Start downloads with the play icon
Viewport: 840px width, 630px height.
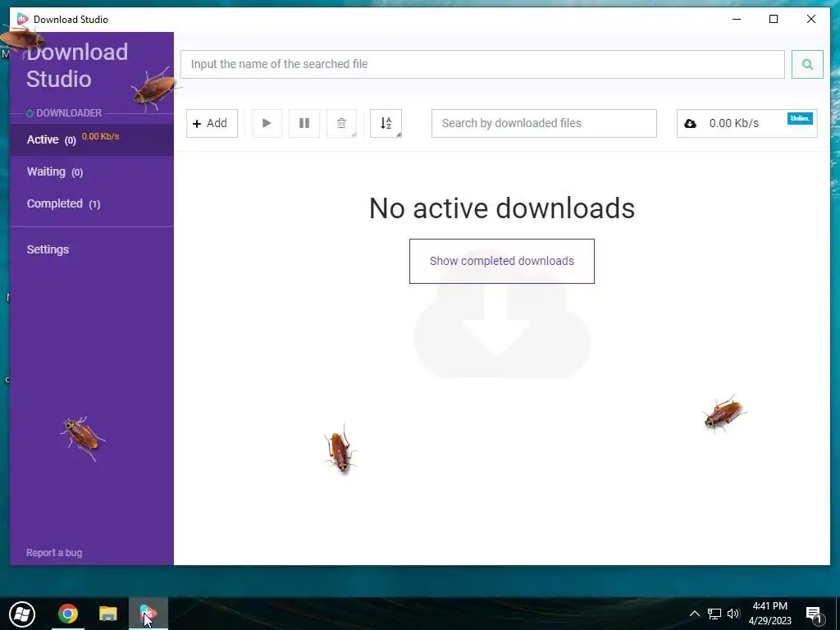coord(267,123)
